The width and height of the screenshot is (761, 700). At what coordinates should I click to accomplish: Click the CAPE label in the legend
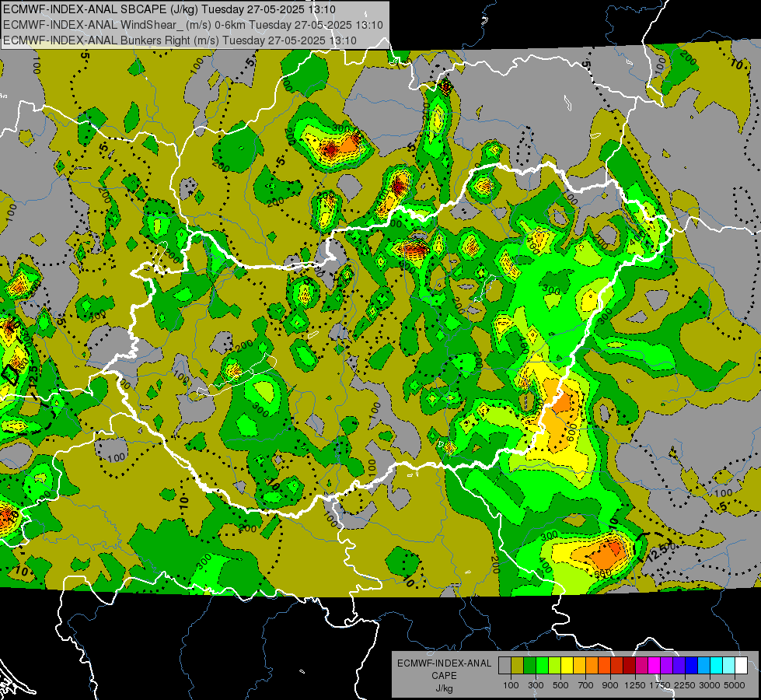pos(445,675)
